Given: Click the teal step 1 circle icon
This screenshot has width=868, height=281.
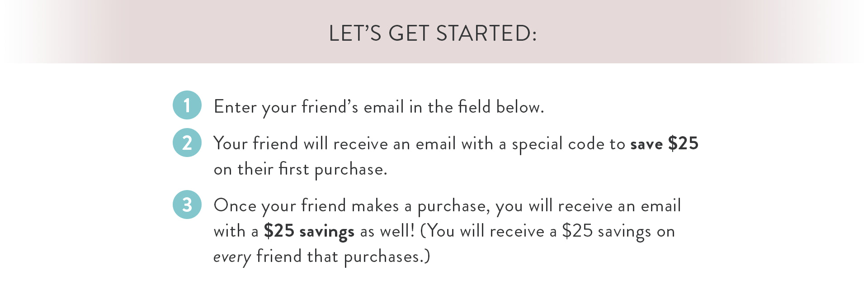Looking at the screenshot, I should click(x=187, y=105).
